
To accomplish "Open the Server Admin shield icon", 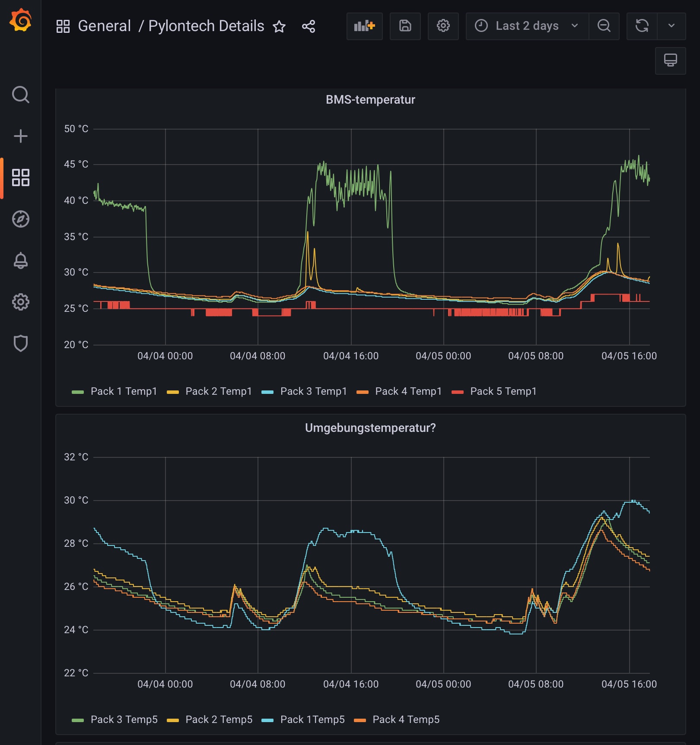I will click(x=20, y=343).
